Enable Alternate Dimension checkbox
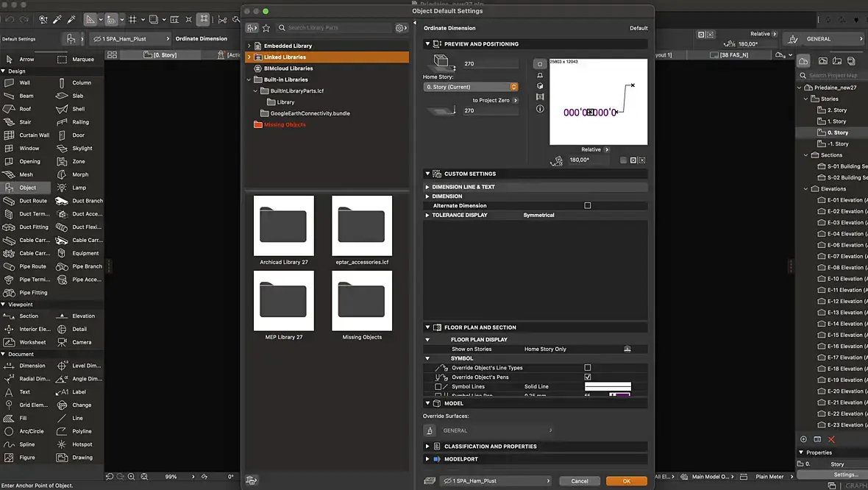The width and height of the screenshot is (868, 490). coord(587,206)
